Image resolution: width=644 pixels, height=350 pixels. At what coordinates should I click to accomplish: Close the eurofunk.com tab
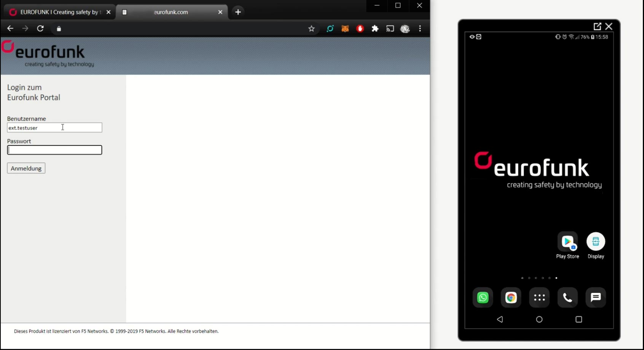tap(220, 12)
